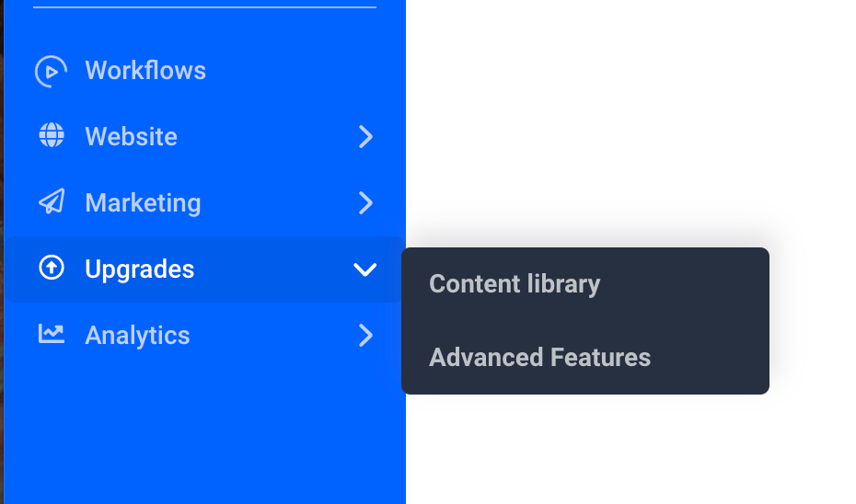Click the horizontal divider line above Workflows
The image size is (856, 504).
coord(204,7)
